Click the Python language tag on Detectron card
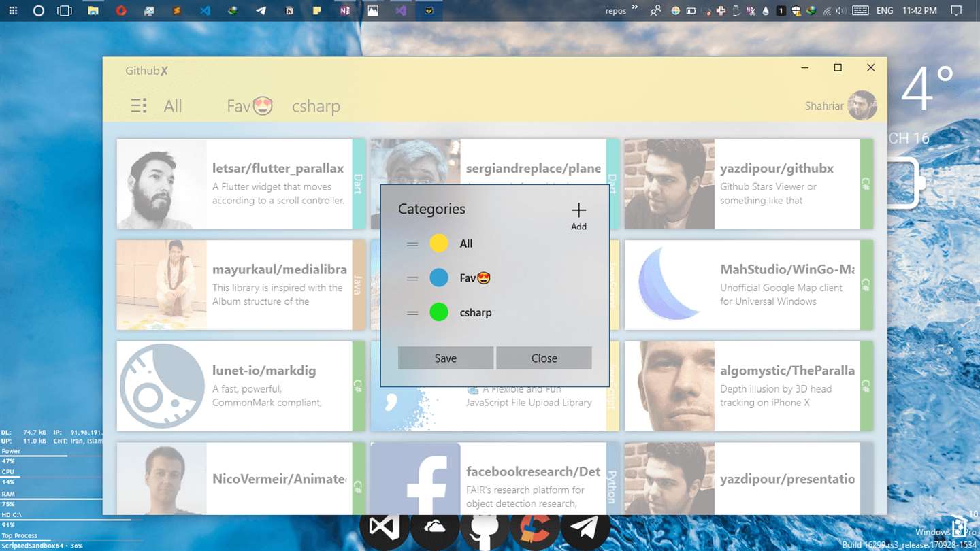 [612, 479]
